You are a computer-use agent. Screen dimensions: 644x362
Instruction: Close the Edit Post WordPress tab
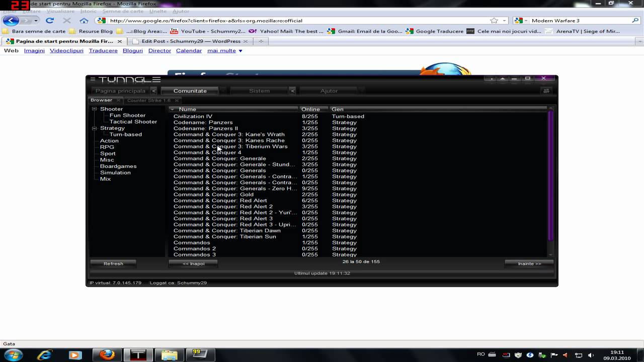(246, 41)
